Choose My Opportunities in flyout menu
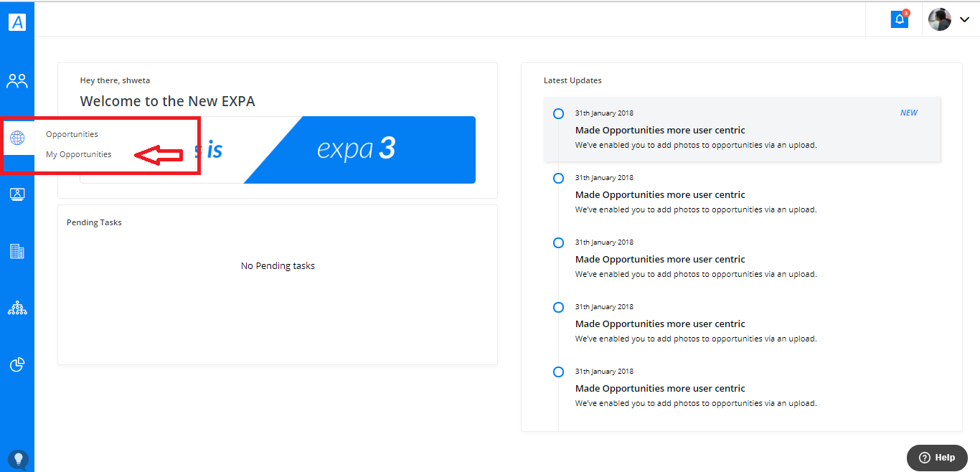Viewport: 980px width, 472px height. tap(79, 154)
